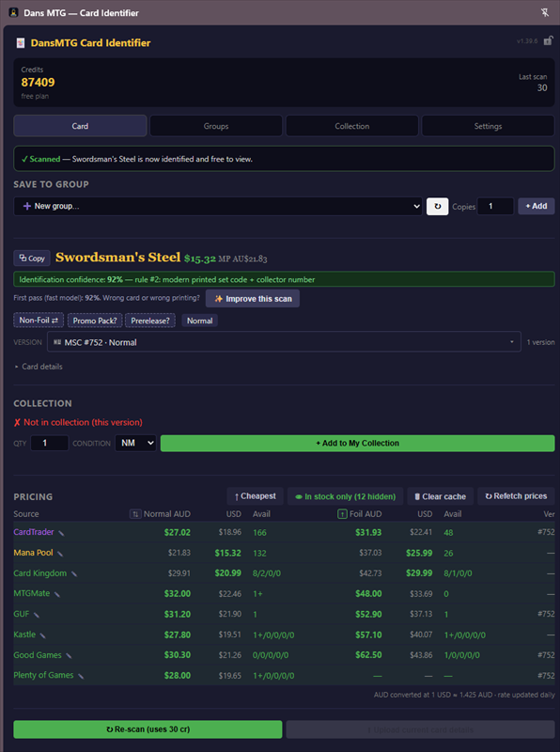Click the Refetch prices button
560x752 pixels.
tap(516, 496)
